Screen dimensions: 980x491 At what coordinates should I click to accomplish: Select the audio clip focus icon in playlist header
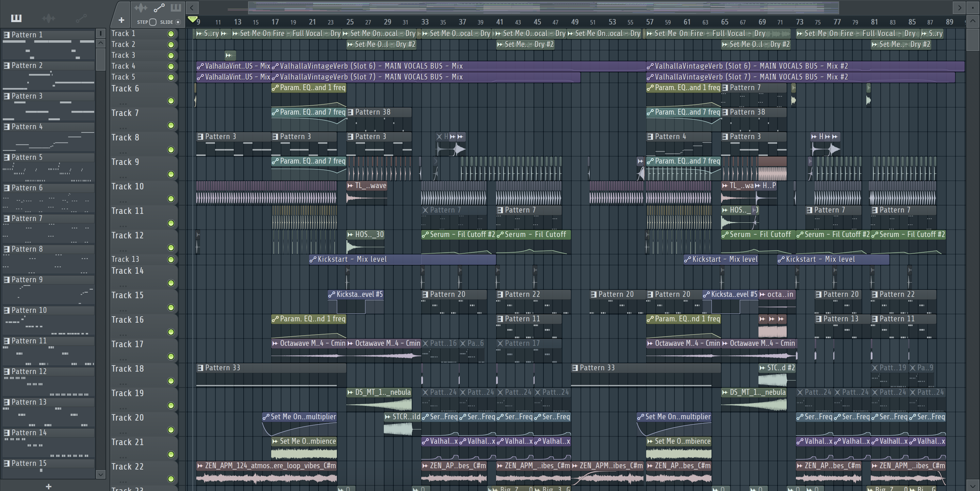coord(141,7)
